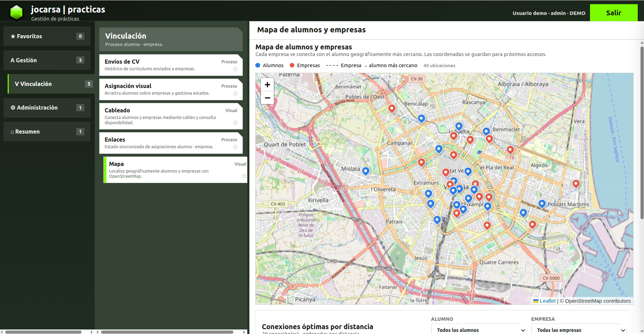Click the red marker east of Algirós

point(576,184)
